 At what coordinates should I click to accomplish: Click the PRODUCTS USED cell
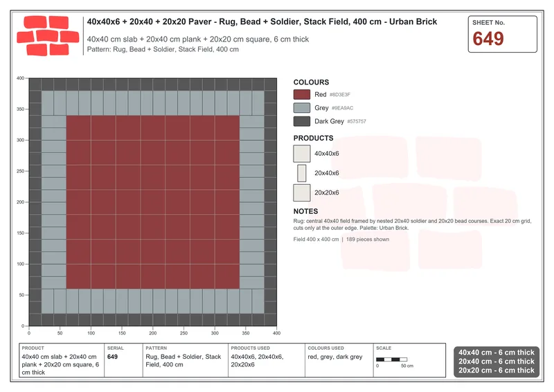click(267, 360)
